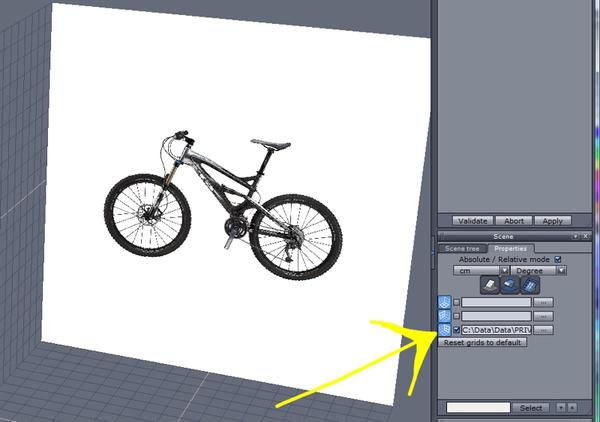Click the bicycle reference image in viewport
This screenshot has width=600, height=422.
(223, 204)
